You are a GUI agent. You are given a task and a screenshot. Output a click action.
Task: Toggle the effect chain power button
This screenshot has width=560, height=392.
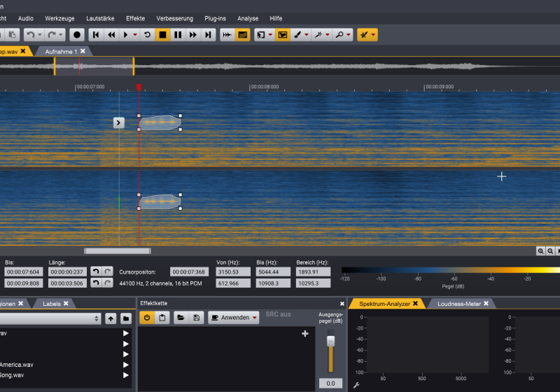[147, 317]
